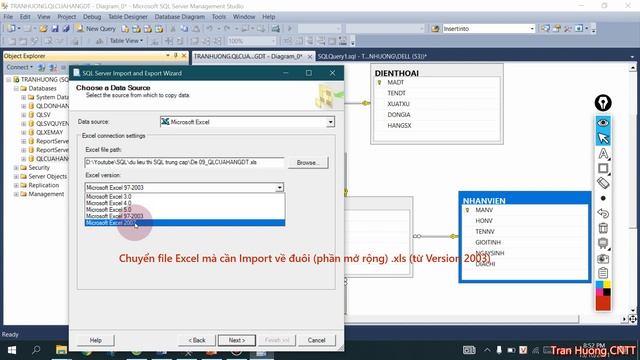Viewport: 640px width, 360px height.
Task: Click the taskbar search magnifier
Action: tap(36, 350)
